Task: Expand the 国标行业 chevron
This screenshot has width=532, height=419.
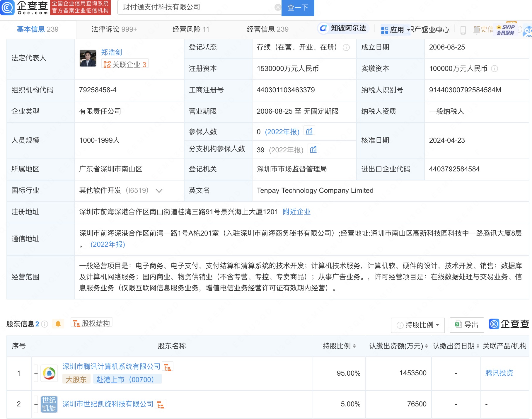Action: click(x=159, y=191)
